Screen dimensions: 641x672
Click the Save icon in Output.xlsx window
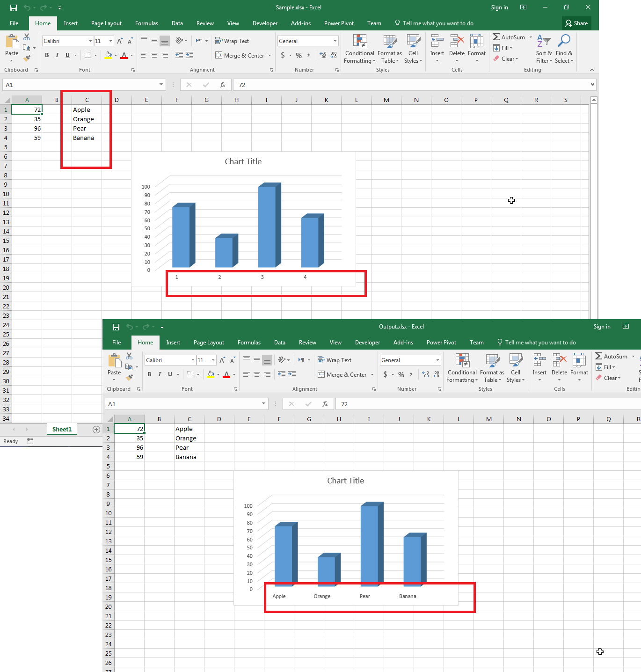(x=116, y=327)
